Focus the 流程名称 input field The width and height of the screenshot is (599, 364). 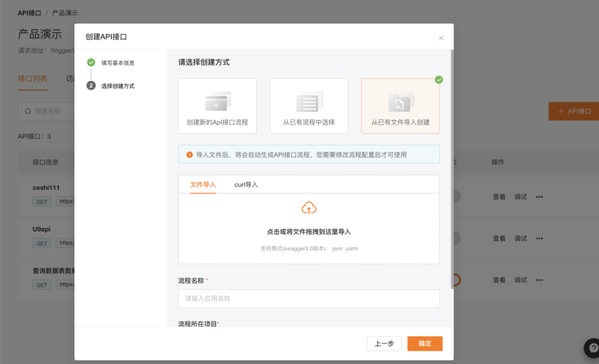coord(309,299)
